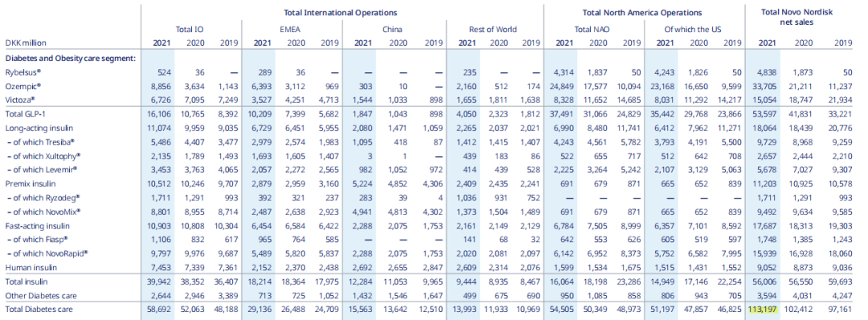Click the Total International Operations header
868x320 pixels.
(340, 11)
